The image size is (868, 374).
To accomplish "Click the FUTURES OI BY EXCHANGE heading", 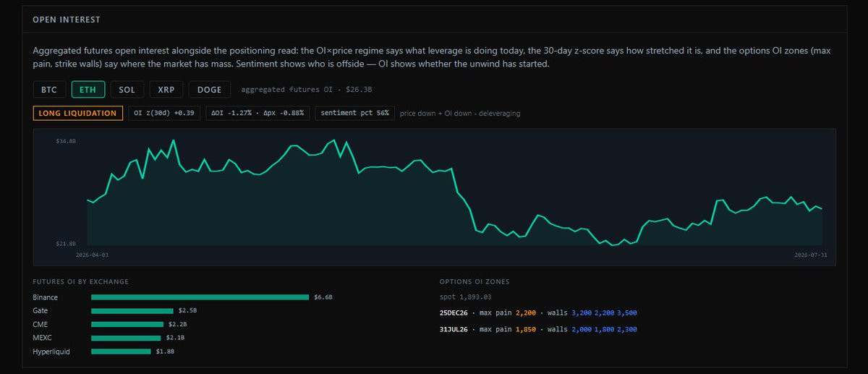I will (x=80, y=281).
